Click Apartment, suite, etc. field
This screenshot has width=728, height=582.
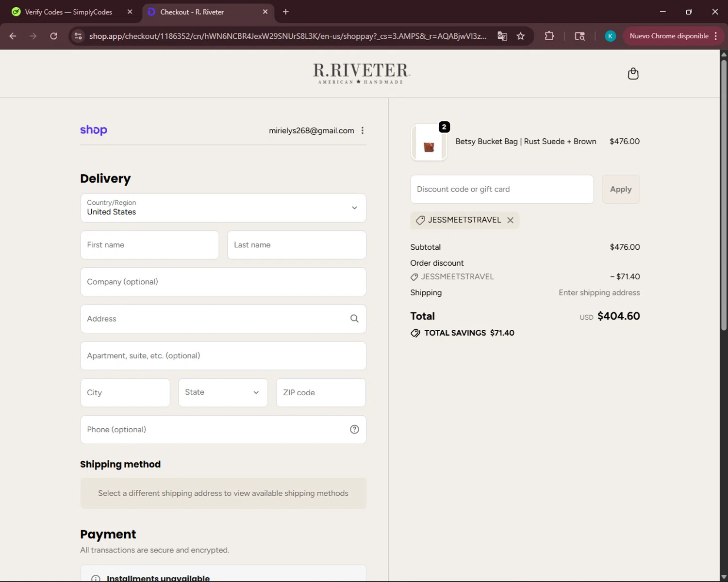click(x=223, y=356)
